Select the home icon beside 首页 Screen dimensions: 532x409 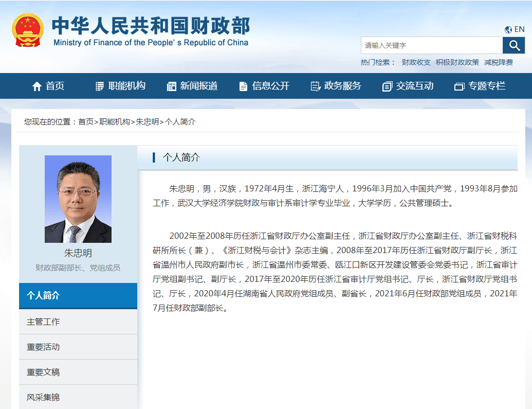pyautogui.click(x=38, y=86)
